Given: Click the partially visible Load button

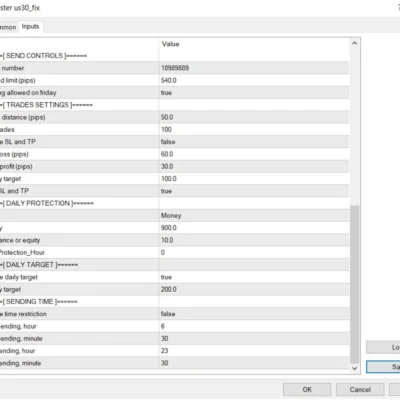Looking at the screenshot, I should click(x=383, y=347).
